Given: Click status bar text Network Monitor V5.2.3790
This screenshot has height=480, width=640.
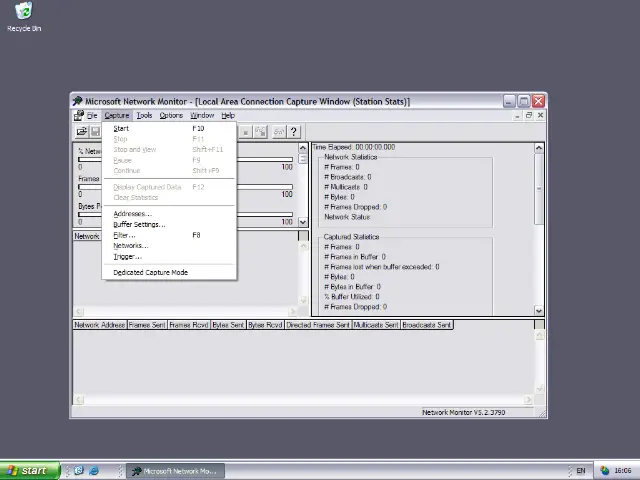Looking at the screenshot, I should pos(464,412).
